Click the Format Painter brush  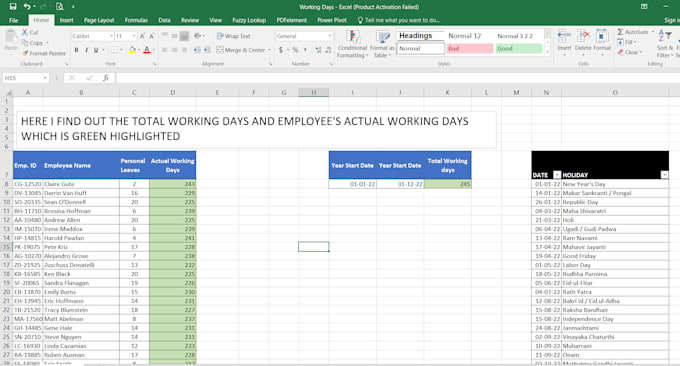(25, 53)
